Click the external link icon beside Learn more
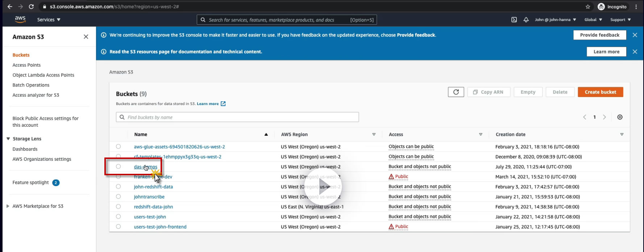 (x=223, y=104)
